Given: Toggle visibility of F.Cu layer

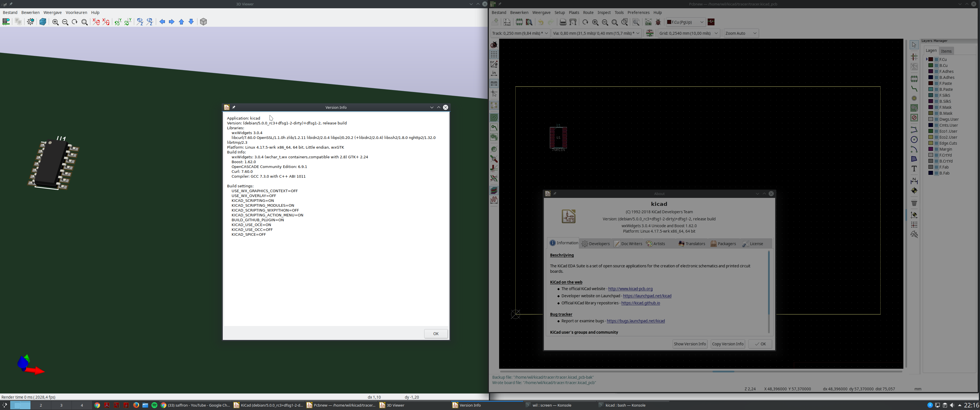Looking at the screenshot, I should [937, 59].
